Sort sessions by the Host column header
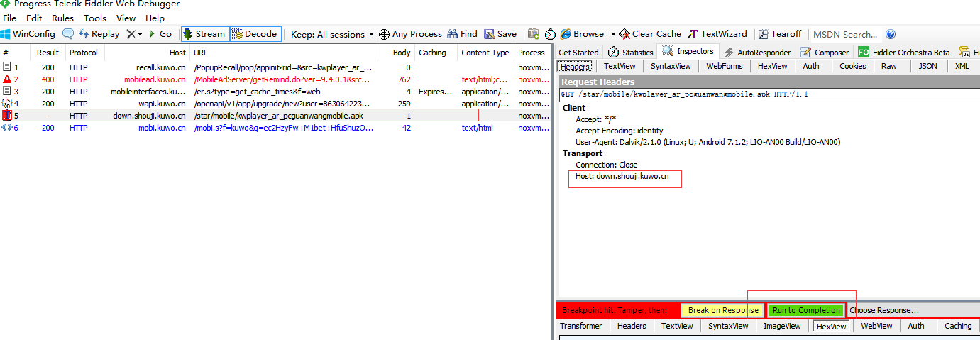 (x=148, y=53)
